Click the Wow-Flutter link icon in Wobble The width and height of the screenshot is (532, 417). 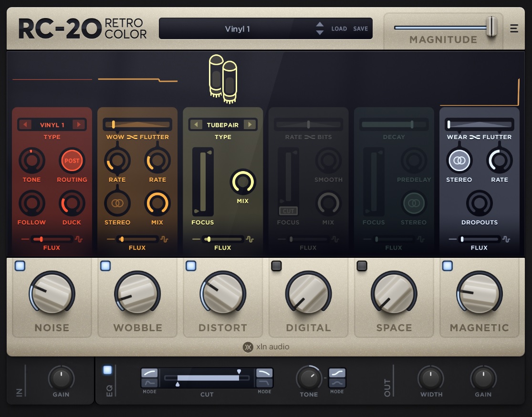[x=132, y=137]
